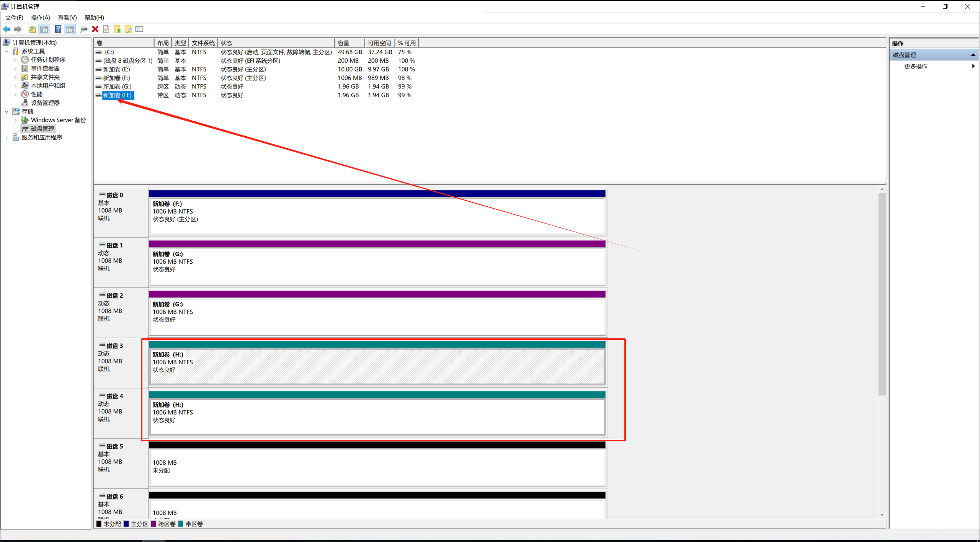
Task: Toggle the Show/Hide Action Pane button
Action: point(70,29)
